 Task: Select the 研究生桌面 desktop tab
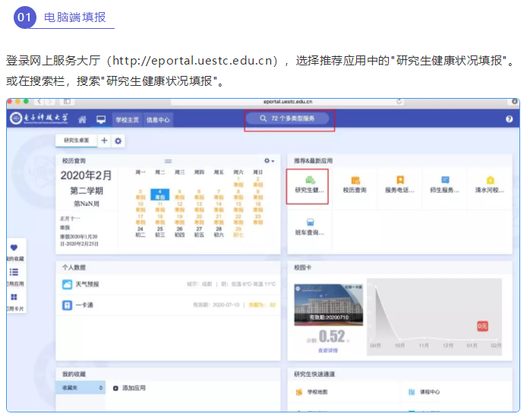[76, 141]
